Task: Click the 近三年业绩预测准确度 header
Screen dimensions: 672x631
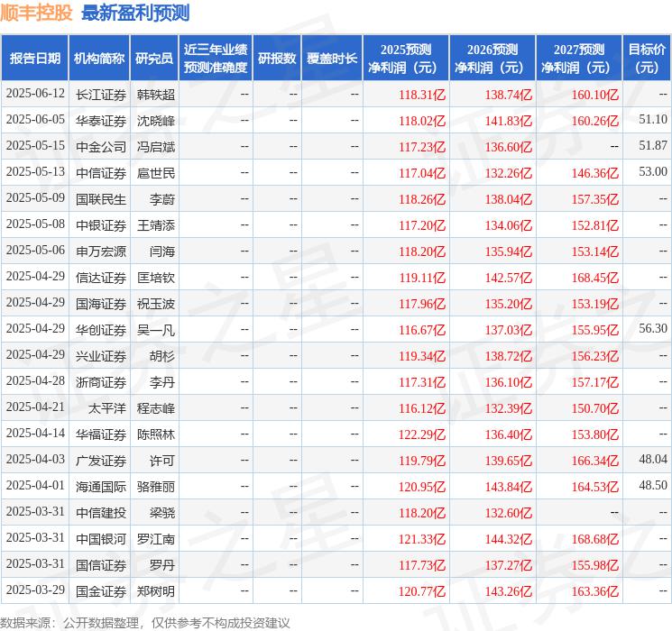Action: tap(216, 59)
